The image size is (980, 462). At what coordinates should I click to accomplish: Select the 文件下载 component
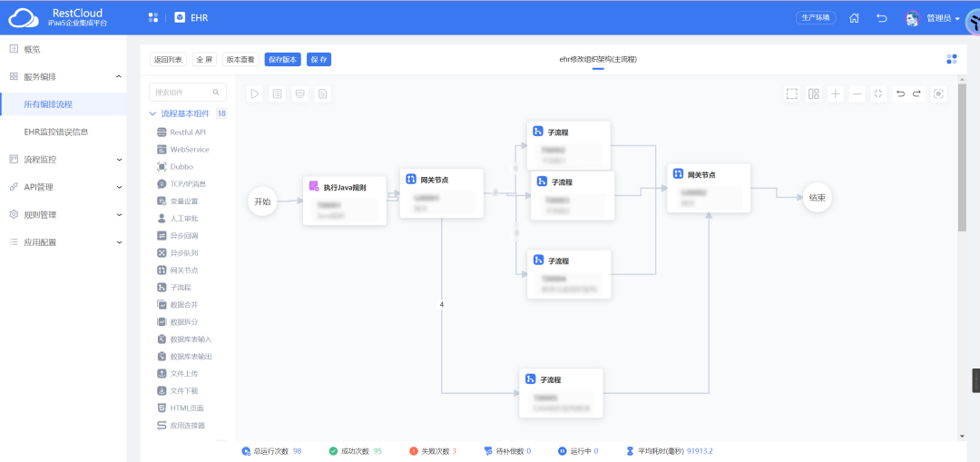[x=178, y=390]
